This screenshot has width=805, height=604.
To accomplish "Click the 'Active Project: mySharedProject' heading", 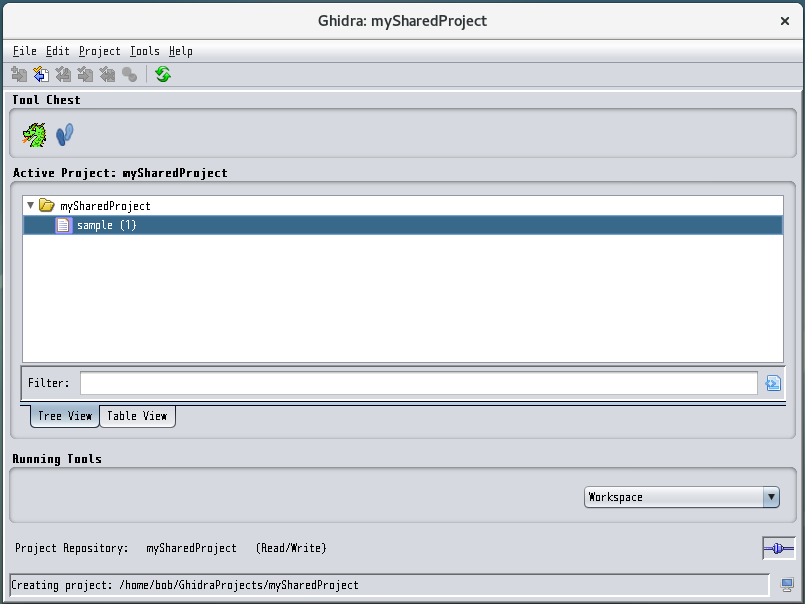I will click(x=120, y=173).
